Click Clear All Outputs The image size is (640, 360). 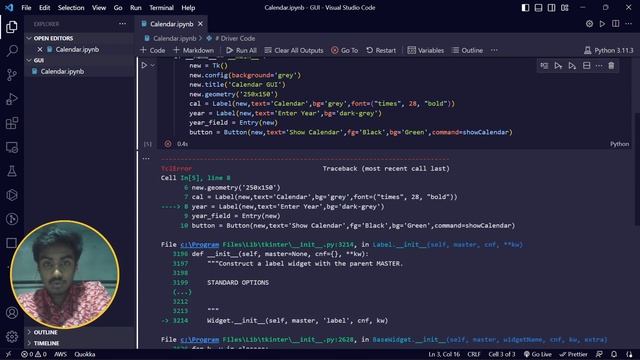click(294, 51)
